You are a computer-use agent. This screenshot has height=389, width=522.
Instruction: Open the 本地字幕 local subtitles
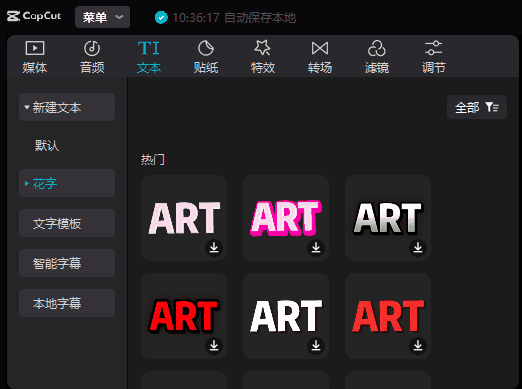tap(67, 303)
